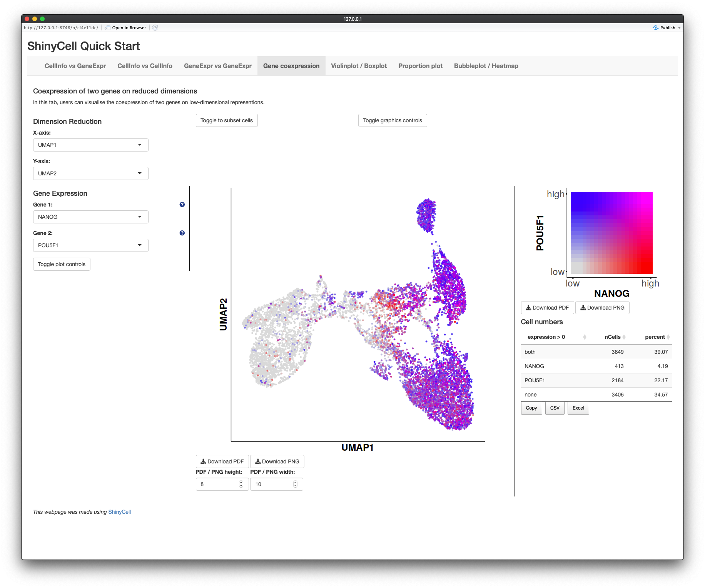Click the height field stepper arrows
This screenshot has width=705, height=588.
coord(241,484)
